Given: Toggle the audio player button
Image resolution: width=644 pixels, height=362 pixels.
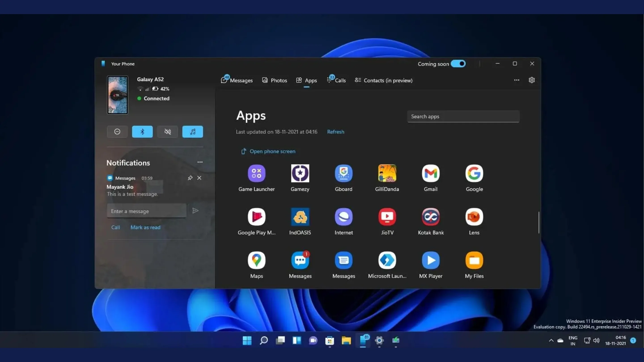Looking at the screenshot, I should tap(193, 132).
